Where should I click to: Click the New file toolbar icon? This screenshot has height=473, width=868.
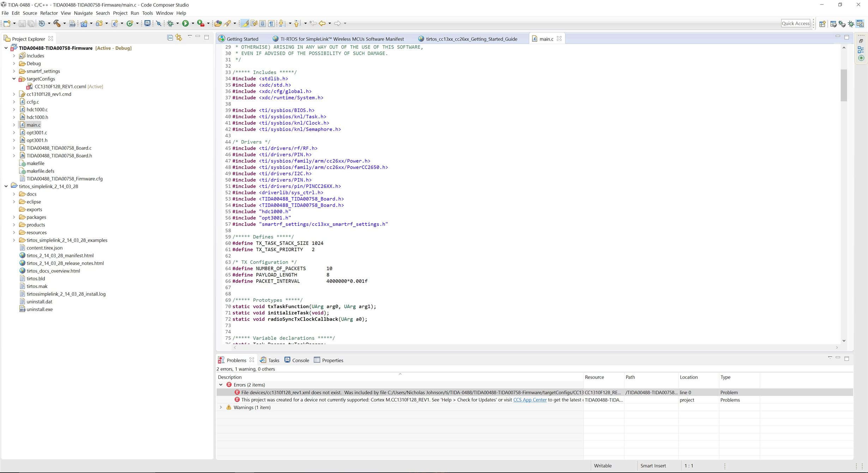(x=7, y=23)
